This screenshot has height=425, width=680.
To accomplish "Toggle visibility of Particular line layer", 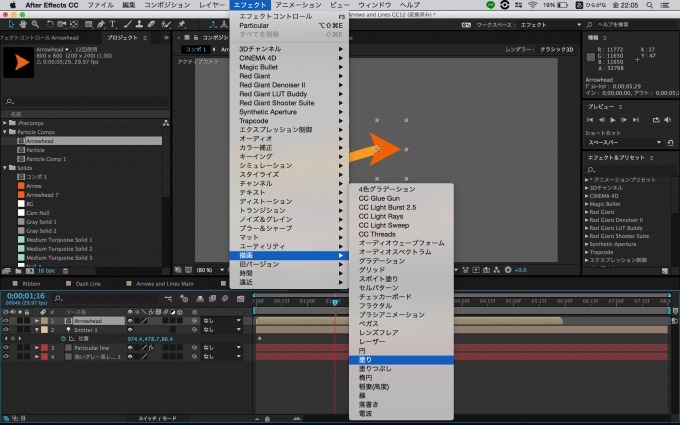I will (5, 347).
